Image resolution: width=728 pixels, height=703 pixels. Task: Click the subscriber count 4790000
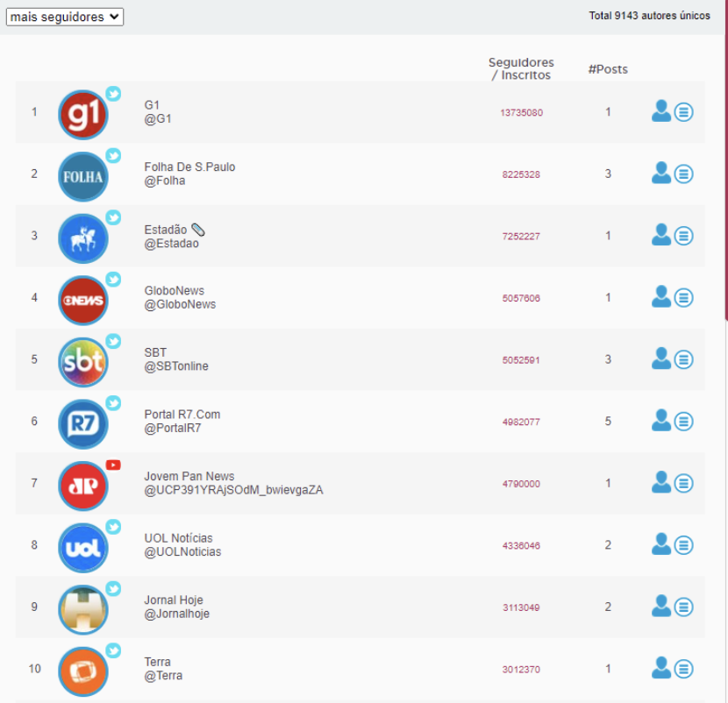pos(521,484)
